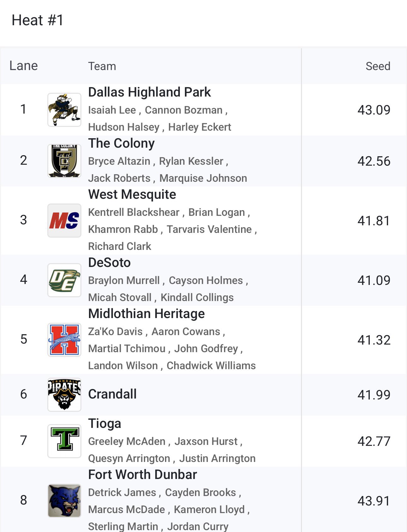Tap the Tioga green T logo

click(x=64, y=441)
